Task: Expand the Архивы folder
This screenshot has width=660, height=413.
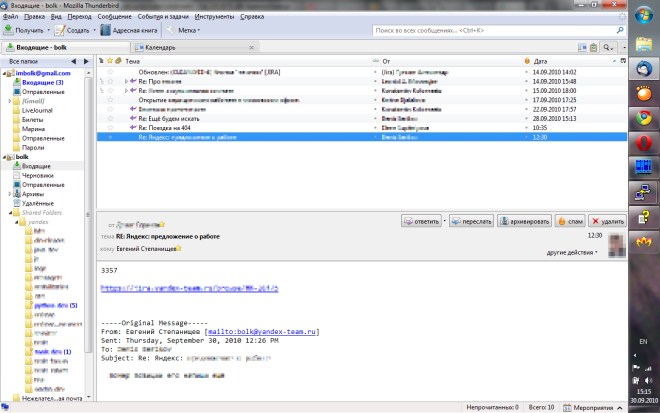Action: click(x=10, y=194)
